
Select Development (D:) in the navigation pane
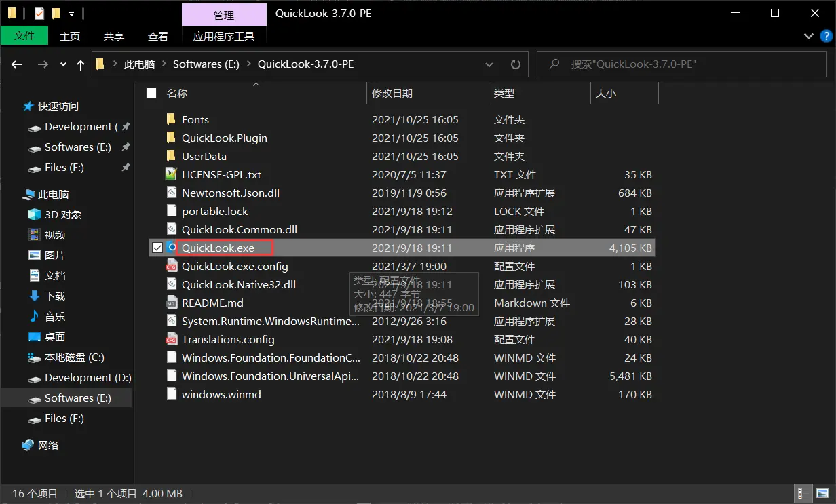[x=88, y=378]
